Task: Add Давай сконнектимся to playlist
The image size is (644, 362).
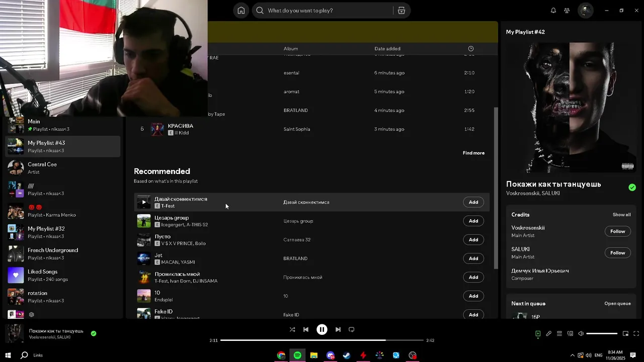Action: [473, 202]
